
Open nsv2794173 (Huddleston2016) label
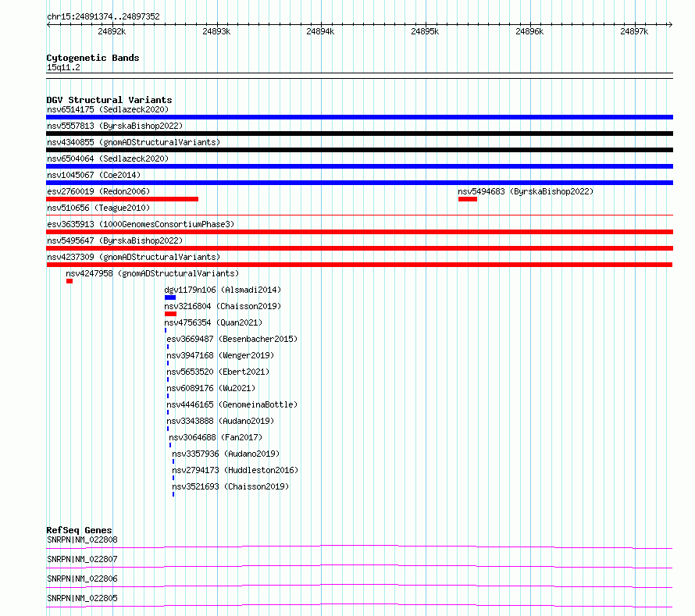pyautogui.click(x=235, y=470)
